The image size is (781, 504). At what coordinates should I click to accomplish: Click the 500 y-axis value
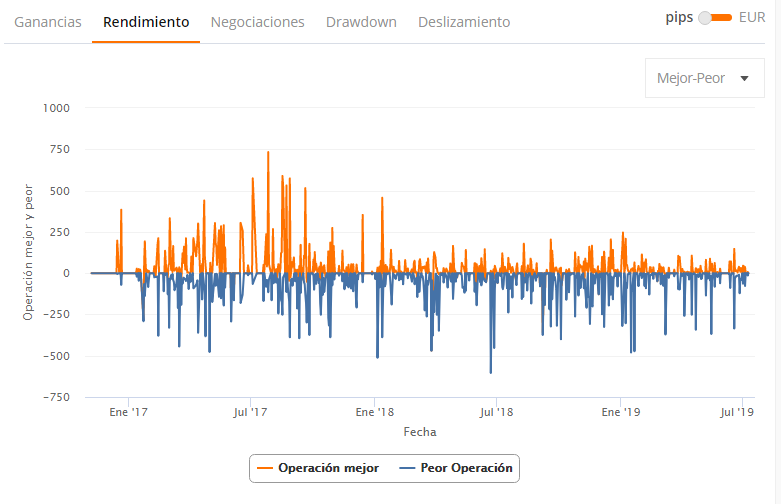[x=59, y=191]
